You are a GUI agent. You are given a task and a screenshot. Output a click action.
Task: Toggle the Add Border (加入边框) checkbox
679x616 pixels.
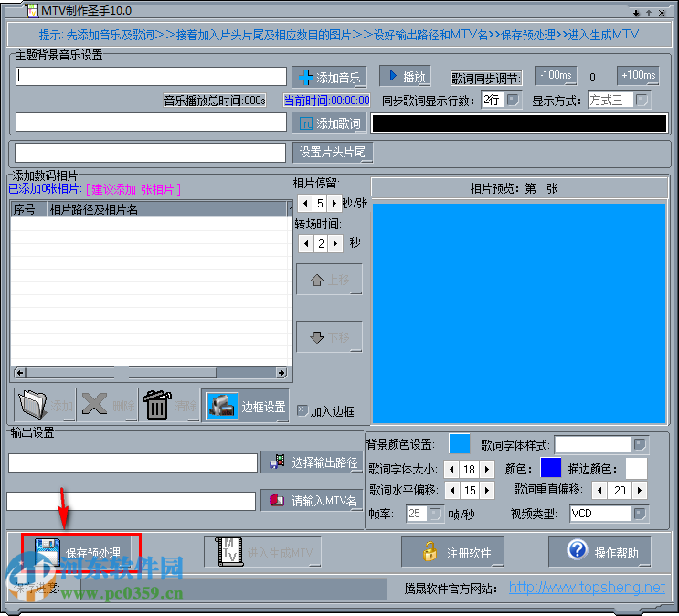tap(302, 410)
